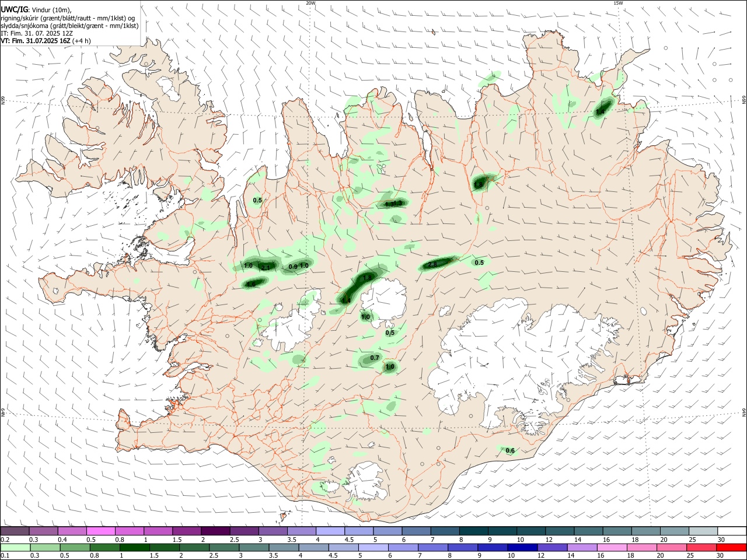Click the 2.1 precipitation value on the map
This screenshot has width=747, height=560.
coord(266,268)
